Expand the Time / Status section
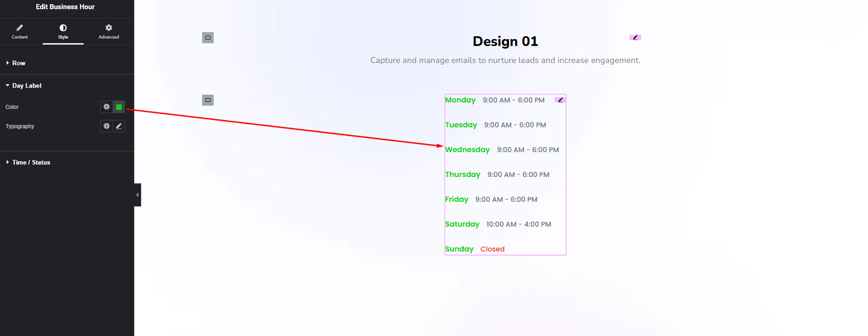Image resolution: width=868 pixels, height=336 pixels. pos(31,162)
